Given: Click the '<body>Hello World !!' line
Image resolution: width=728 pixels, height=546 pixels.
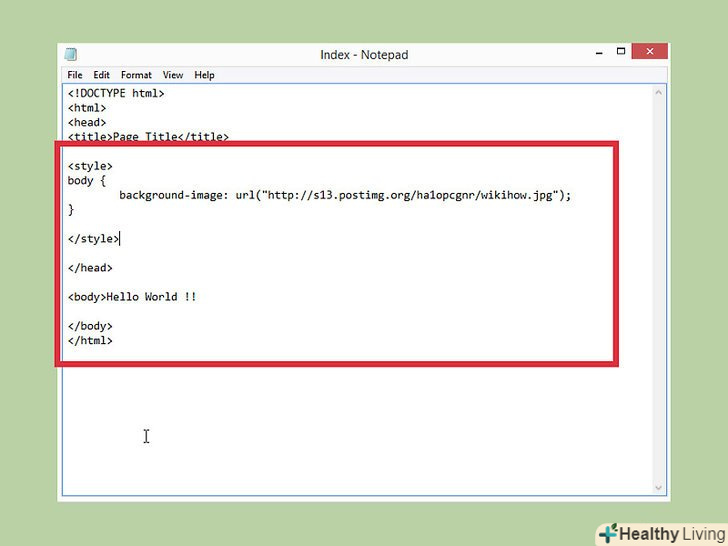Looking at the screenshot, I should tap(132, 297).
